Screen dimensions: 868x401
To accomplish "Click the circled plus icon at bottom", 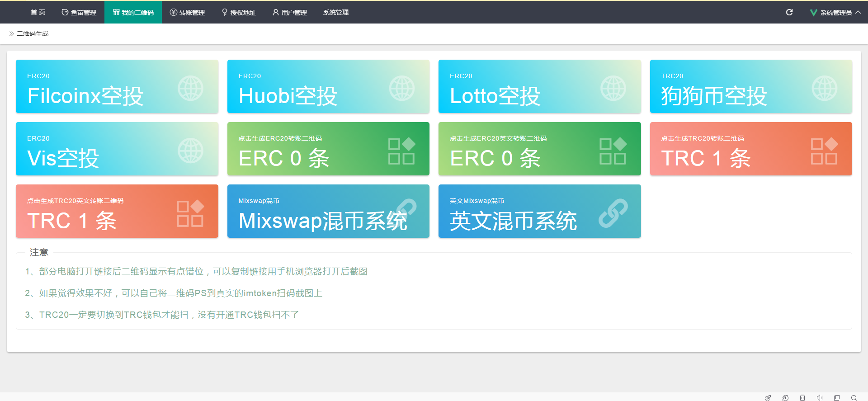I will tap(785, 398).
